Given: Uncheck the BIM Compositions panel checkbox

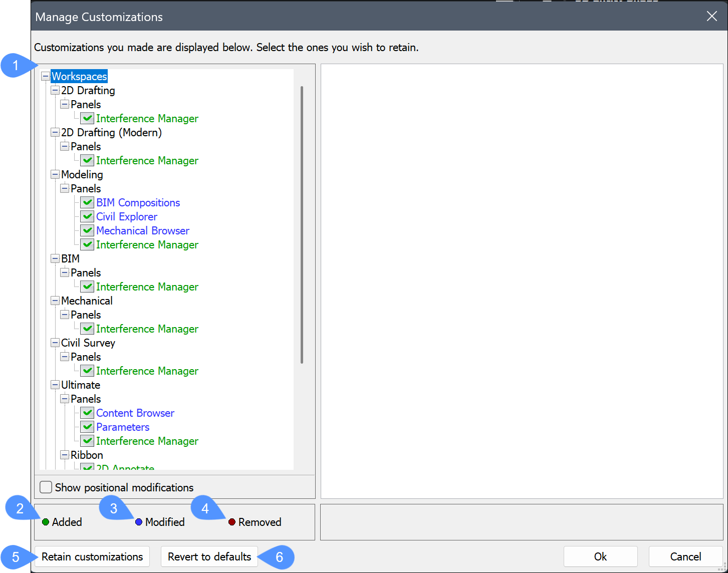Looking at the screenshot, I should (88, 202).
